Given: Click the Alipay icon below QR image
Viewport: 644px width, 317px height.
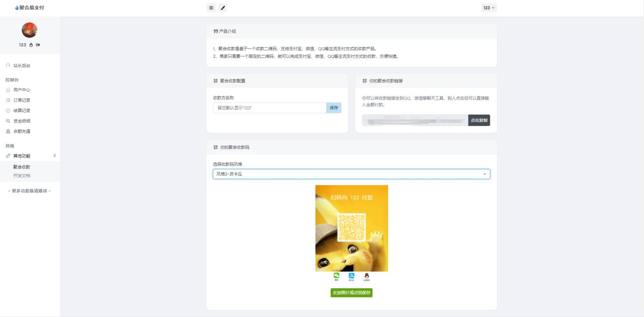Looking at the screenshot, I should pyautogui.click(x=351, y=276).
